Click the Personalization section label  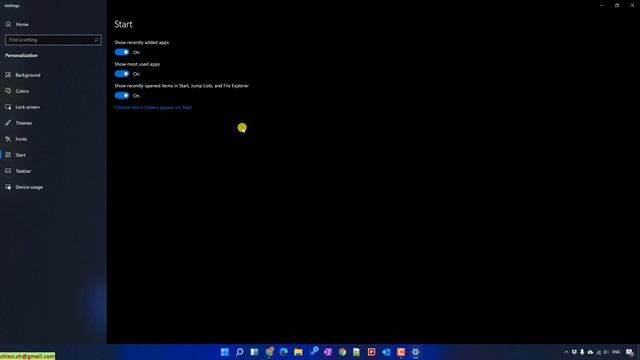pyautogui.click(x=21, y=56)
